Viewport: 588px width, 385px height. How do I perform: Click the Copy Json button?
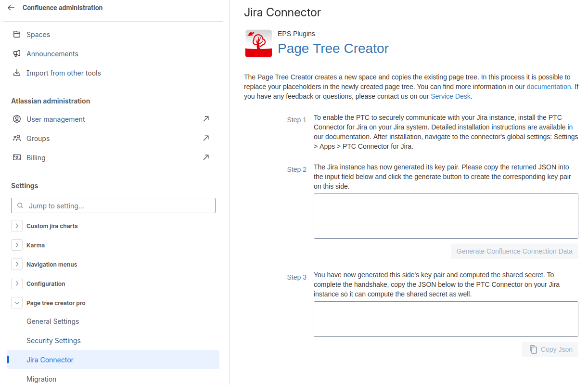click(x=550, y=349)
